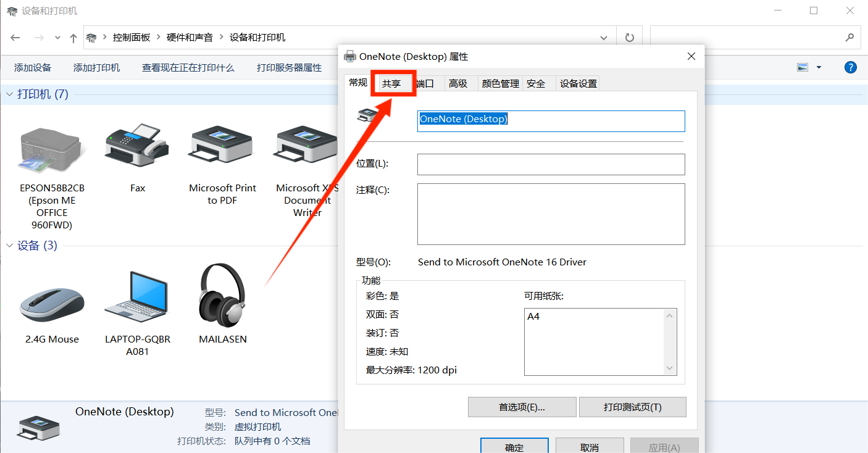Click the search box in Devices window

[746, 37]
